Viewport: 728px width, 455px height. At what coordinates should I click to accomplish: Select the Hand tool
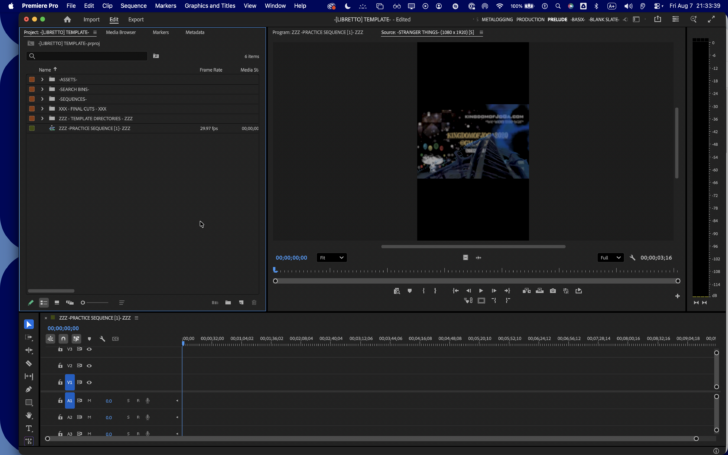(x=29, y=416)
